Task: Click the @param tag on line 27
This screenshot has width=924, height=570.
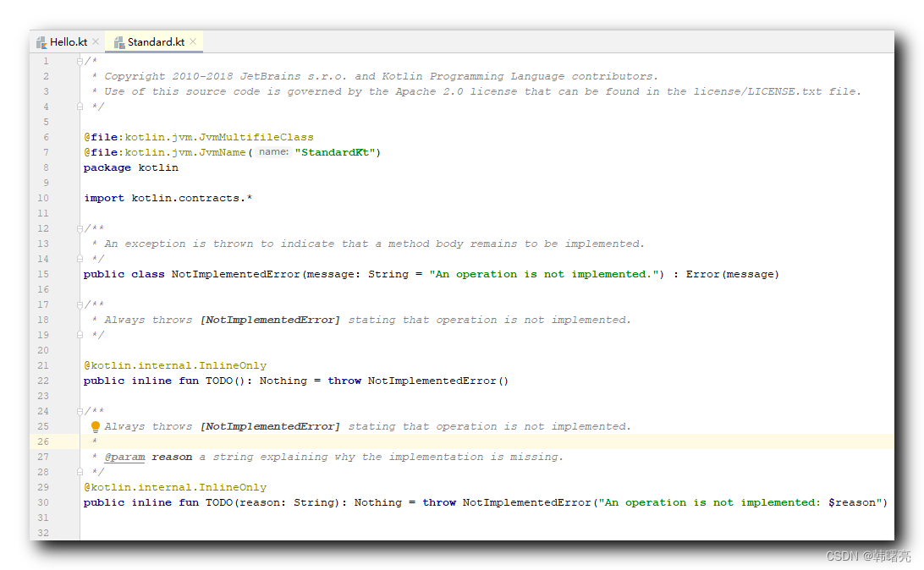Action: pyautogui.click(x=124, y=457)
